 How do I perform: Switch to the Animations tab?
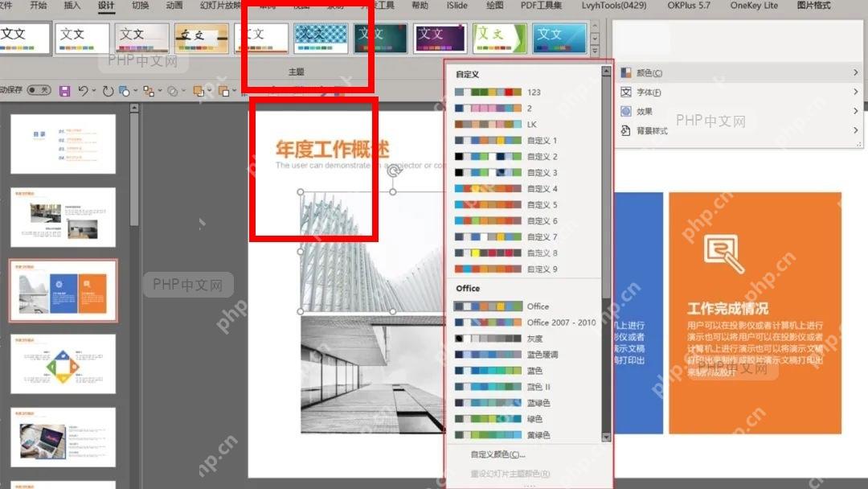(174, 6)
